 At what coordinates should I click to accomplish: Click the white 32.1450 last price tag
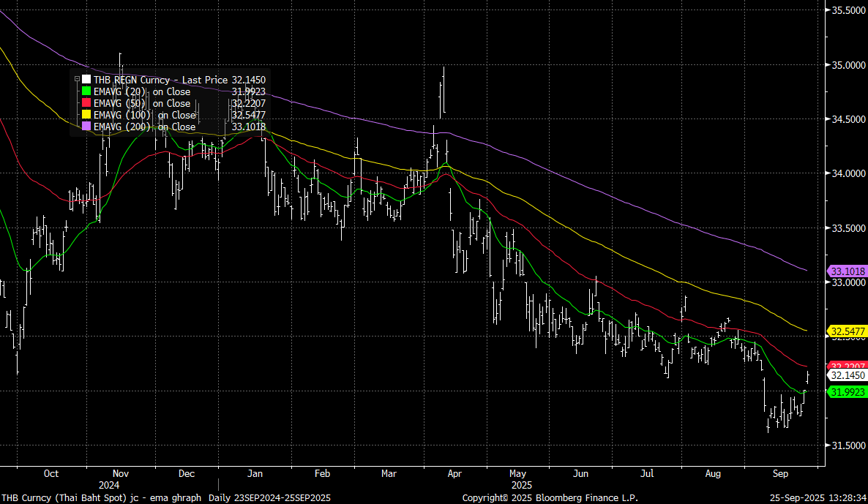(847, 375)
